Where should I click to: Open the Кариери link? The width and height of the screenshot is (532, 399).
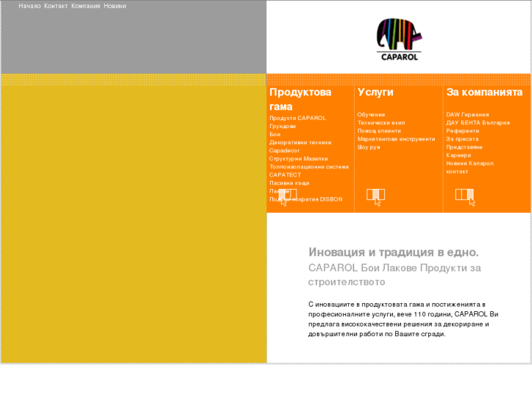(459, 155)
